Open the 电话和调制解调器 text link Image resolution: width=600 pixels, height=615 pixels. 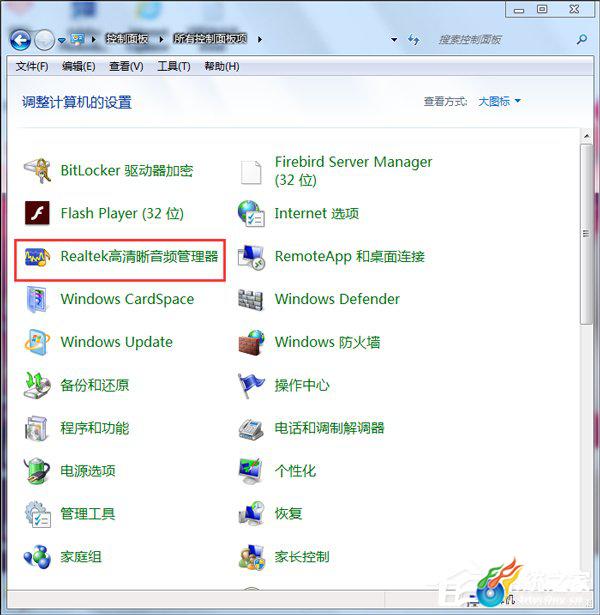point(329,428)
